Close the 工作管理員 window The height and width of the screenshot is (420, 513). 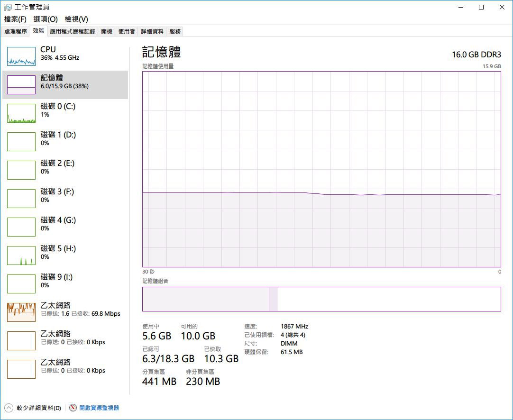[x=502, y=7]
